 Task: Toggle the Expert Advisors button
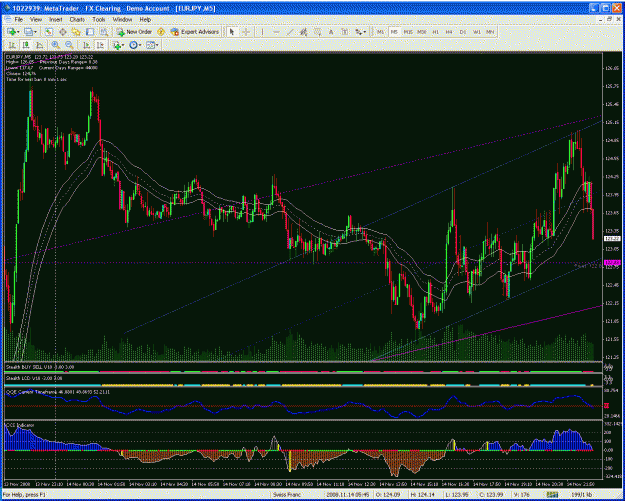tap(195, 32)
